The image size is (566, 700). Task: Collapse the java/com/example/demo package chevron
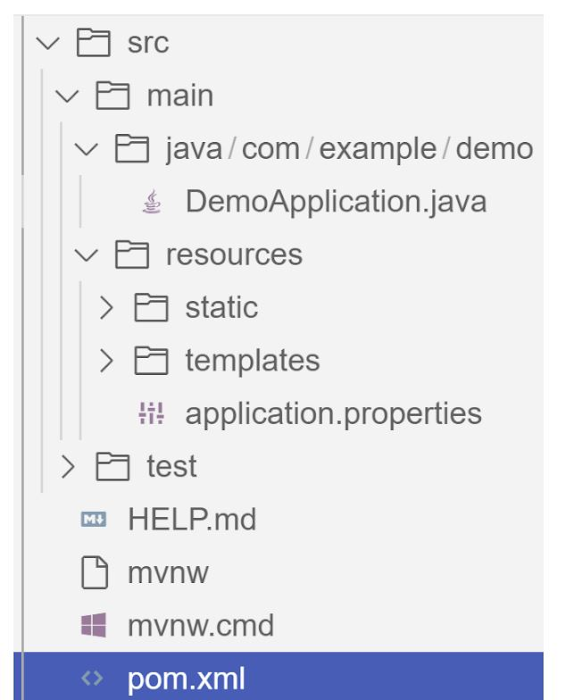86,149
